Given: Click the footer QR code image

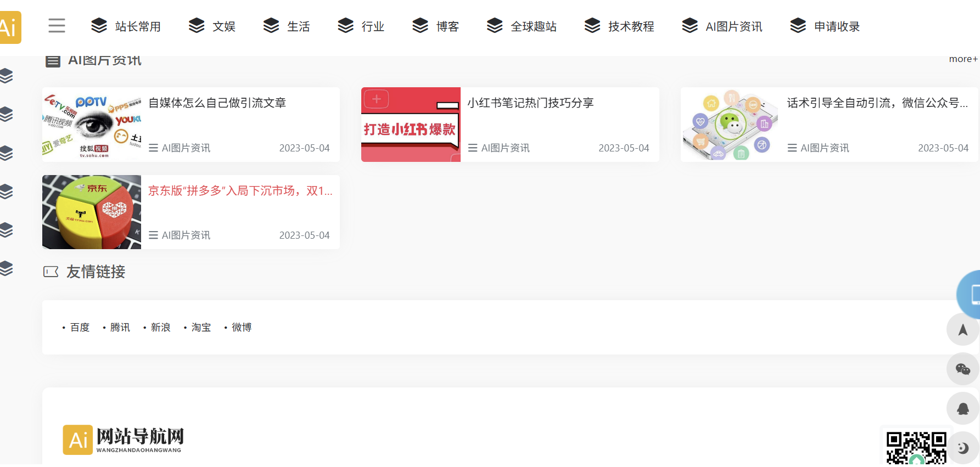Looking at the screenshot, I should (x=916, y=448).
